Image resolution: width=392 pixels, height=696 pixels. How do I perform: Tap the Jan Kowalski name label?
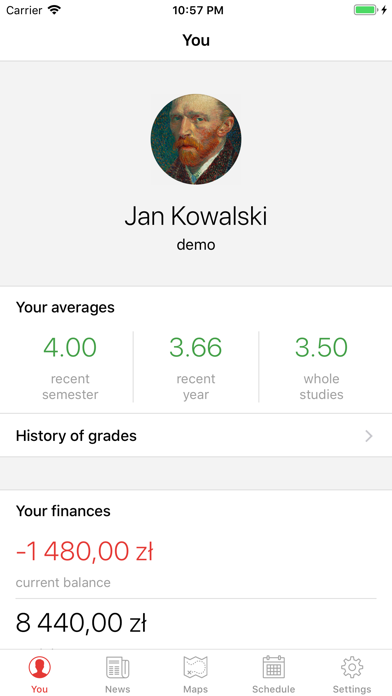click(196, 216)
